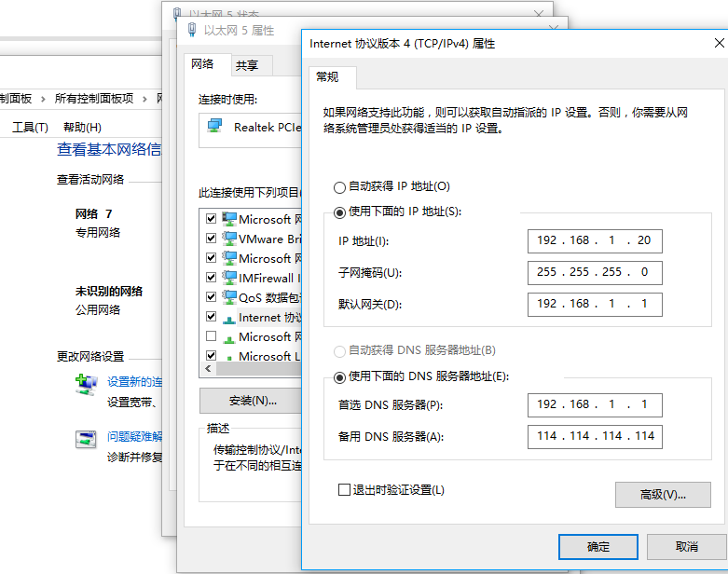Click the IMFirewall item icon
This screenshot has height=574, width=728.
click(x=229, y=278)
